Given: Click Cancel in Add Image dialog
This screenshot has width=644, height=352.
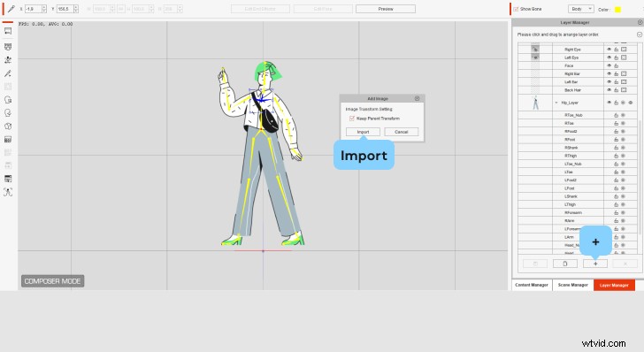Looking at the screenshot, I should click(402, 132).
